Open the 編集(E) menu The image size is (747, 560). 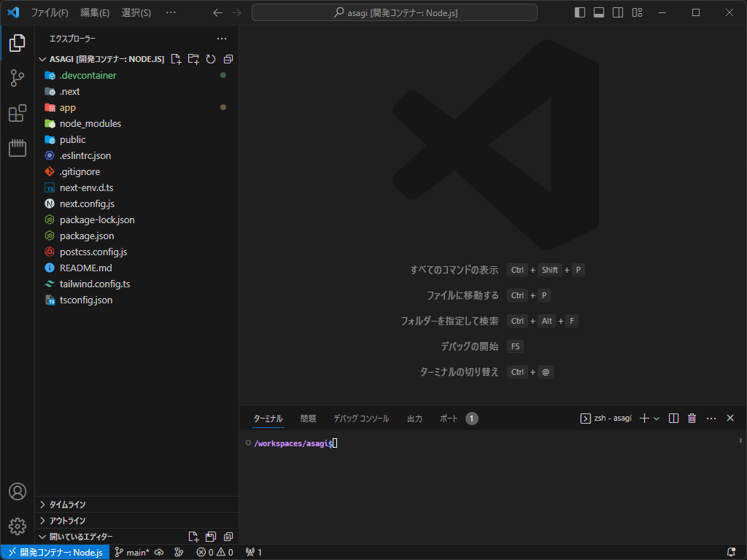tap(95, 13)
